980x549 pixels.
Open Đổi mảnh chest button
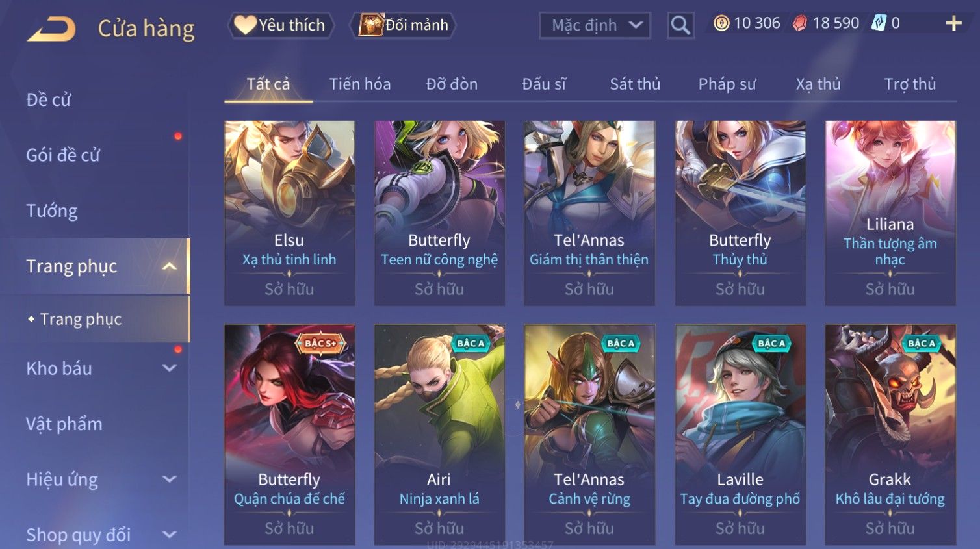403,25
